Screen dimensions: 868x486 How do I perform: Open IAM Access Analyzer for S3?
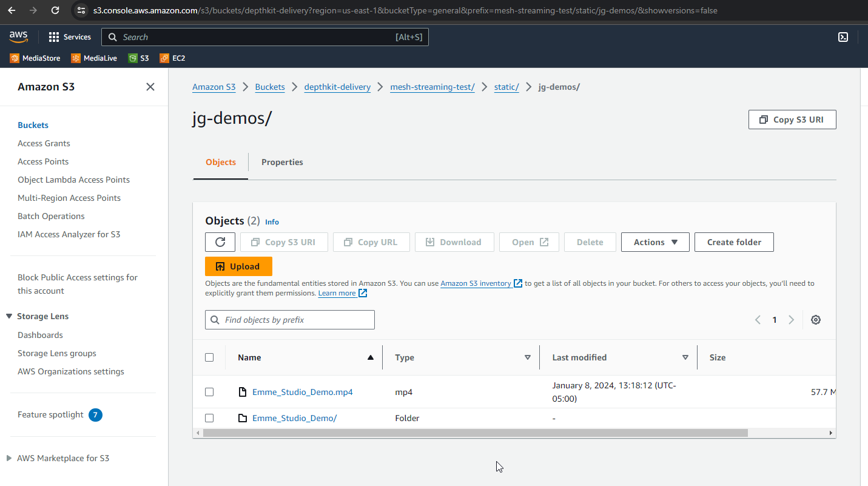(69, 234)
